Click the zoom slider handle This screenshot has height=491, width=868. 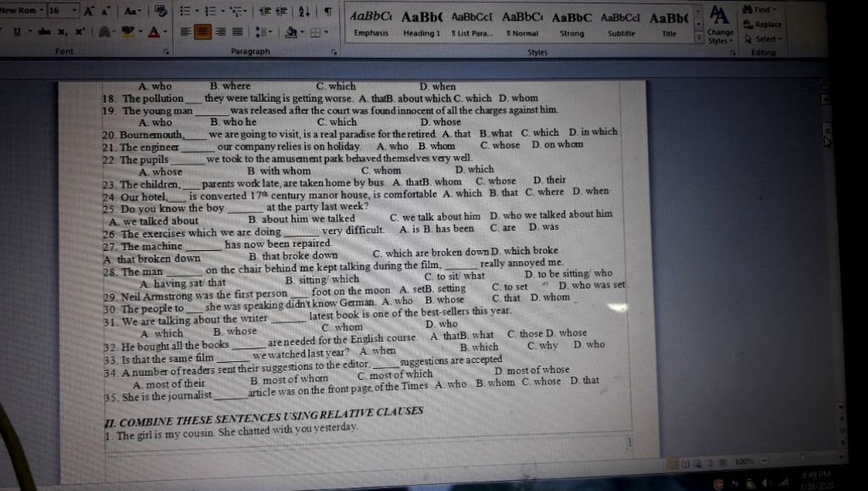coord(804,458)
